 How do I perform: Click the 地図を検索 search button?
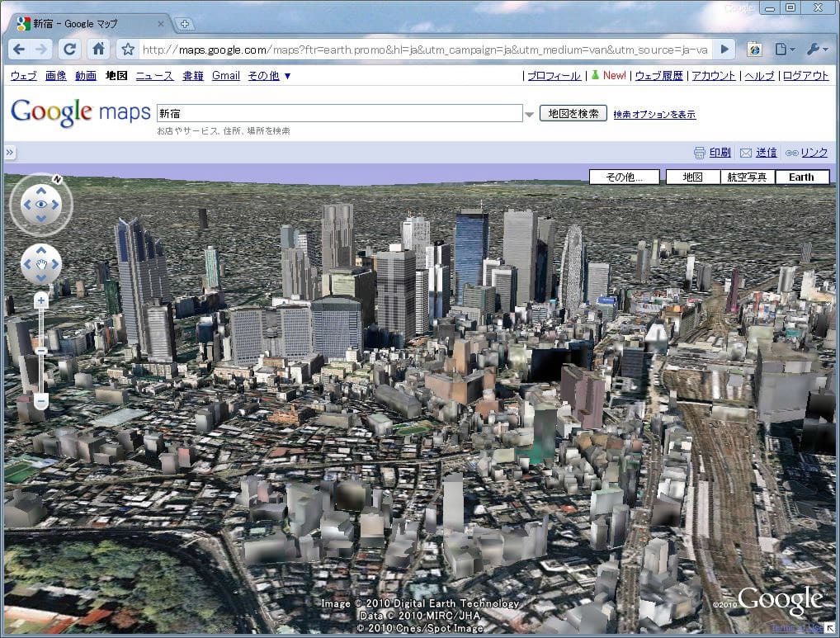click(x=573, y=113)
